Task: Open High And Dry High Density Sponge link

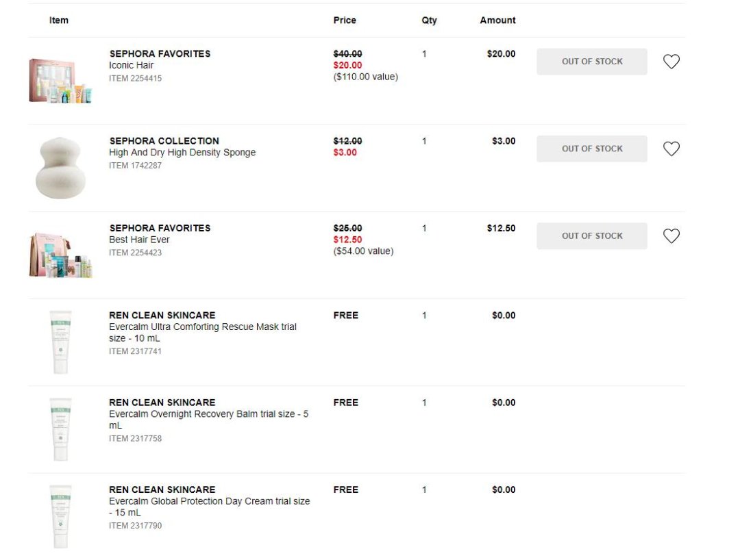Action: coord(182,153)
